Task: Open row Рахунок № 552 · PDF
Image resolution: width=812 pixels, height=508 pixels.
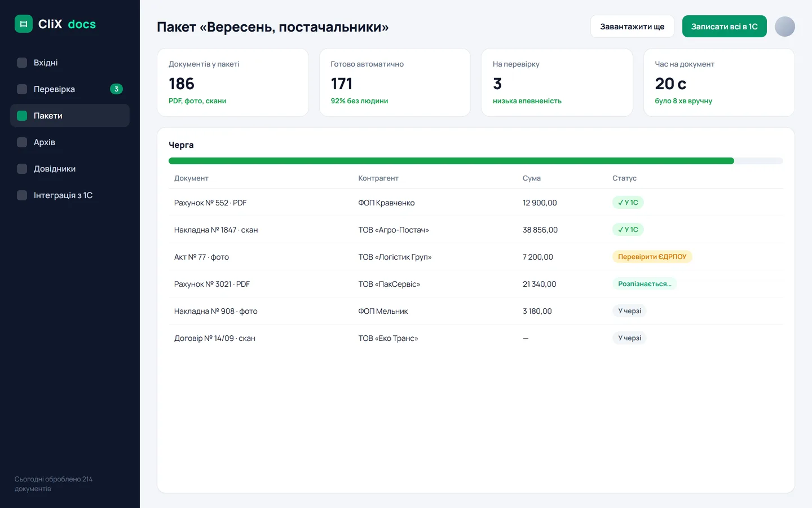Action: click(475, 203)
